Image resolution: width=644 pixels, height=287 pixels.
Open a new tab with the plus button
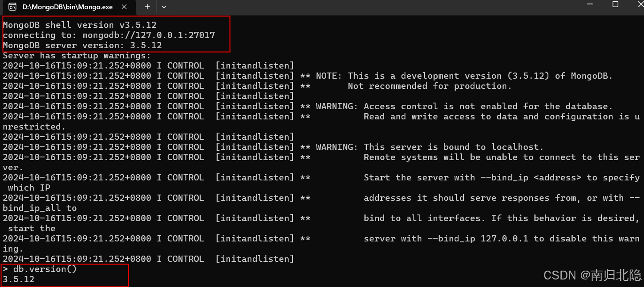coord(147,7)
